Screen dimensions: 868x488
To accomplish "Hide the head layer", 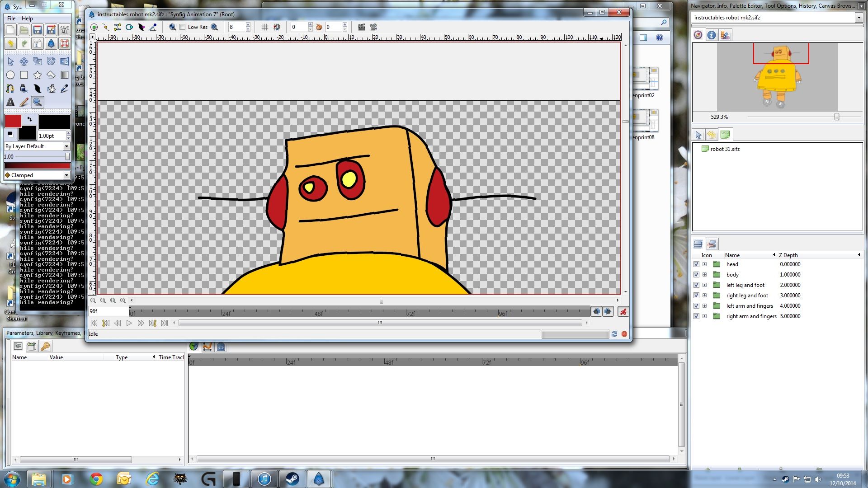I will (696, 264).
